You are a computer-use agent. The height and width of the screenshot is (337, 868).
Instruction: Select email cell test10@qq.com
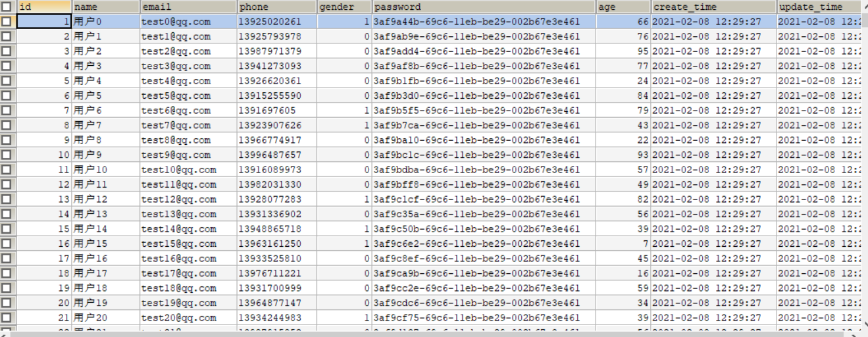188,170
